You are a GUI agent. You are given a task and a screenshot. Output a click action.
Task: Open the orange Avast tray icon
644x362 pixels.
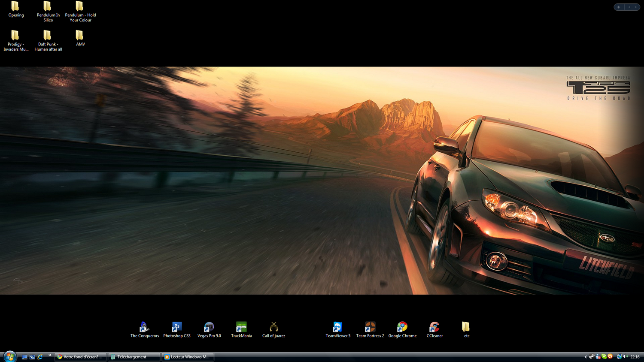tap(610, 356)
